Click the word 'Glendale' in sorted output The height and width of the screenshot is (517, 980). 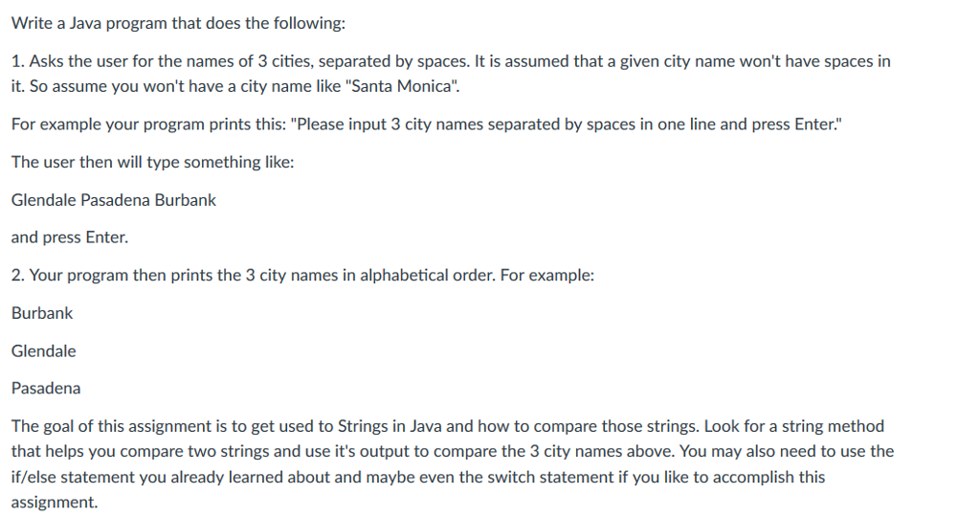click(x=44, y=350)
